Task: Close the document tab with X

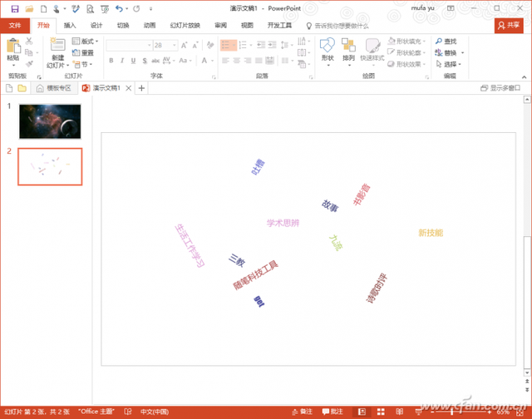Action: (x=129, y=88)
